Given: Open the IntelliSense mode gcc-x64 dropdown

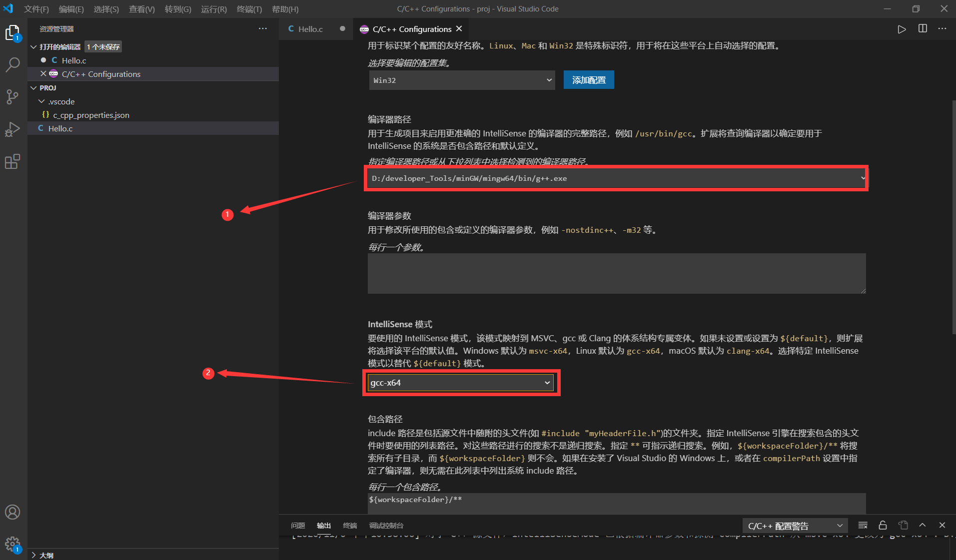Looking at the screenshot, I should coord(460,383).
